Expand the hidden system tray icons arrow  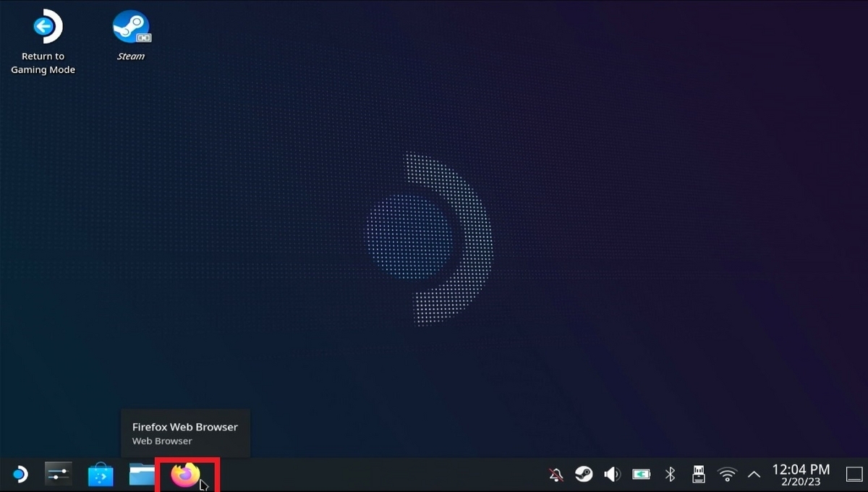[754, 475]
